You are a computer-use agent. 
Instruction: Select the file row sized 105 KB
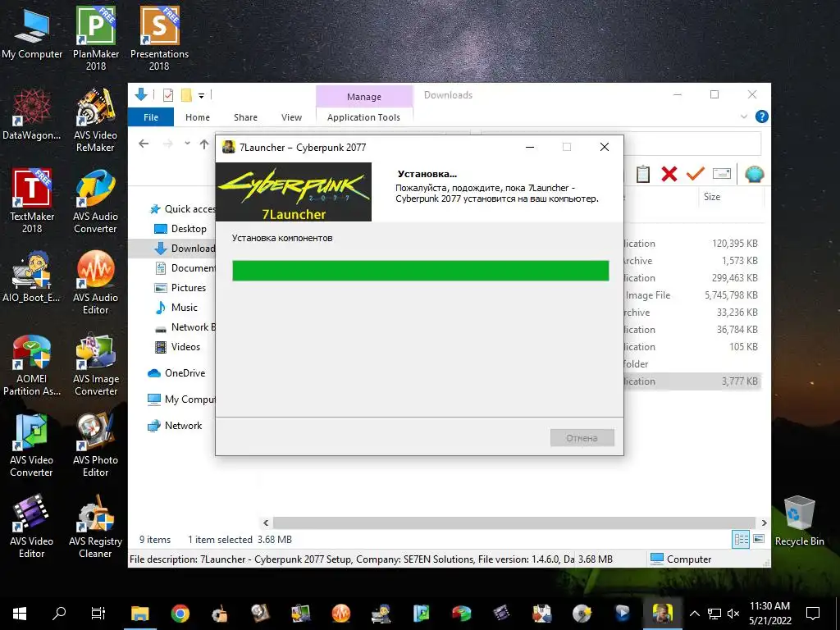pyautogui.click(x=693, y=347)
